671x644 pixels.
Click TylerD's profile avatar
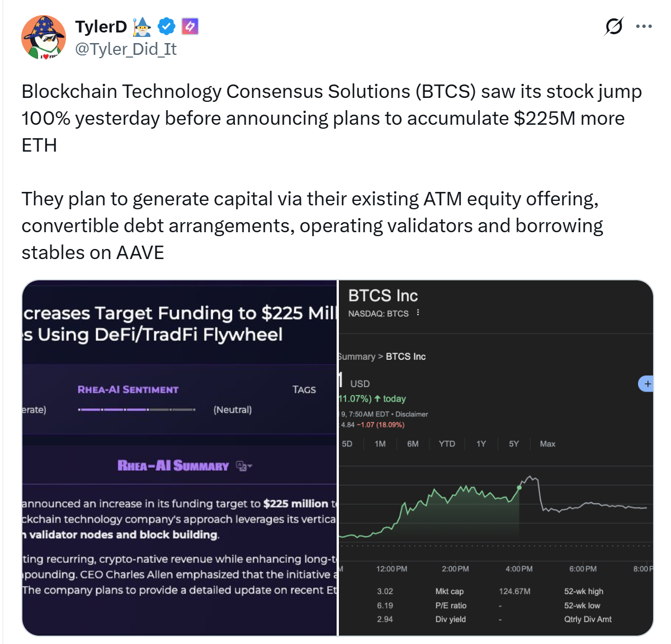[44, 37]
